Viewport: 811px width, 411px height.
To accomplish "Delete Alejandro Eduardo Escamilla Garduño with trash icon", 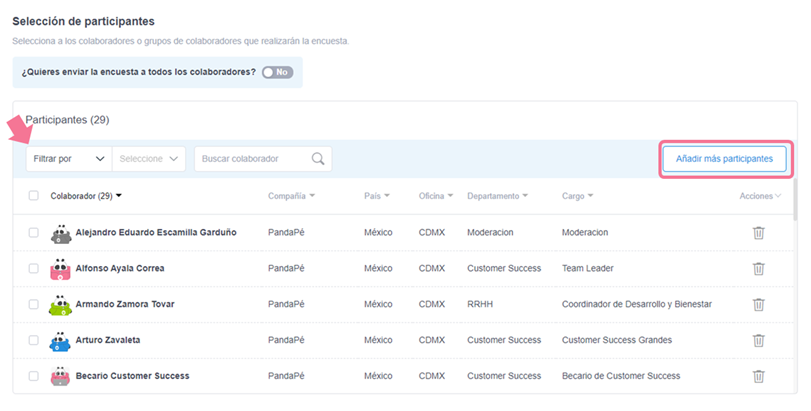I will click(758, 232).
